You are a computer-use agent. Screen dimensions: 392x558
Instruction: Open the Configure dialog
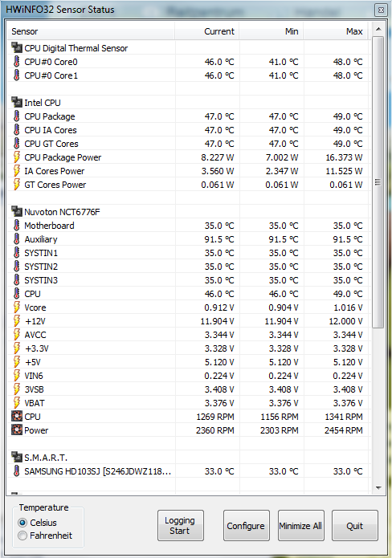click(246, 525)
